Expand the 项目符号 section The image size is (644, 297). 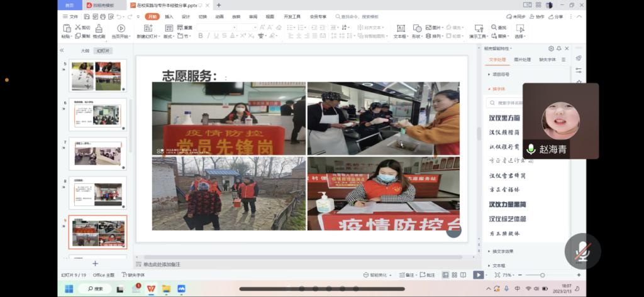[501, 74]
